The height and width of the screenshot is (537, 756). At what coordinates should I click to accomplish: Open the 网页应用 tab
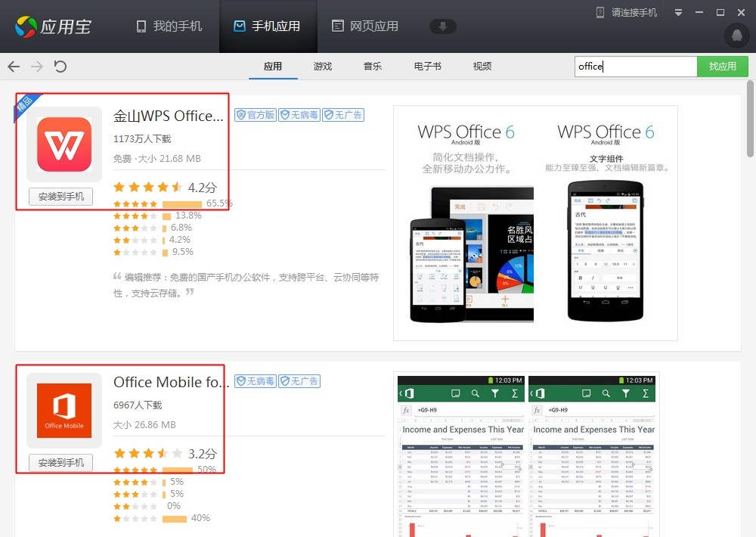(x=365, y=26)
